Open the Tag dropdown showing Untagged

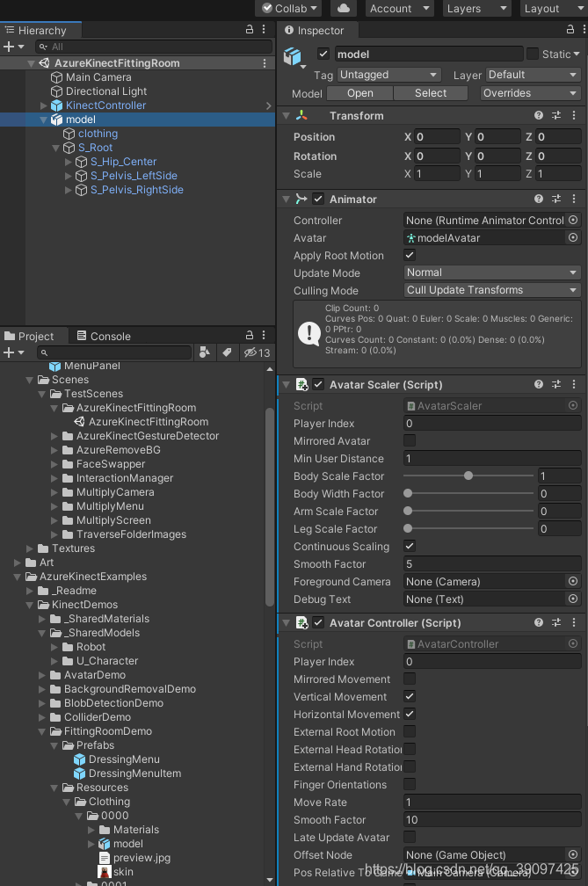(388, 75)
